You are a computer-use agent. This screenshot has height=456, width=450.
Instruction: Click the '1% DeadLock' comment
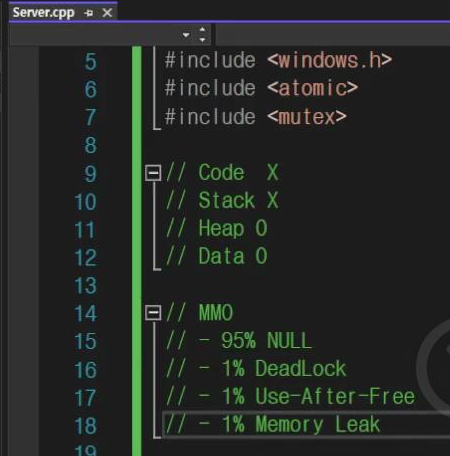pos(284,369)
